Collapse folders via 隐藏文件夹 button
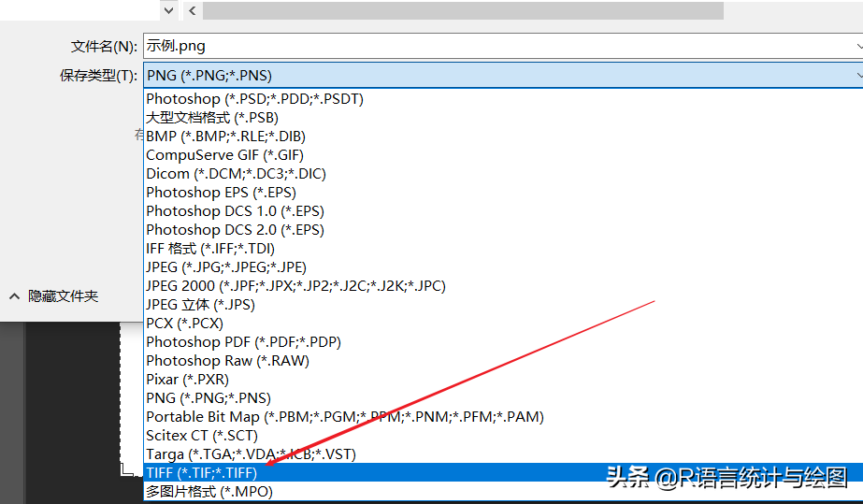Screen dimensions: 863x504 point(54,296)
